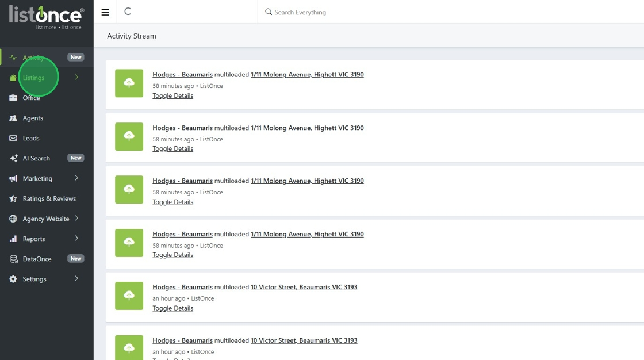Open the first Hodges - Beaumaris link

coord(182,75)
